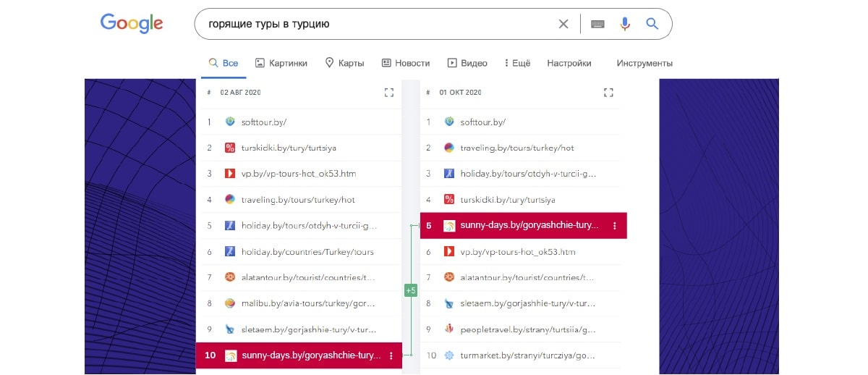This screenshot has height=375, width=868.
Task: Click sunny-days.by favicon in position 5 row
Action: tap(449, 226)
